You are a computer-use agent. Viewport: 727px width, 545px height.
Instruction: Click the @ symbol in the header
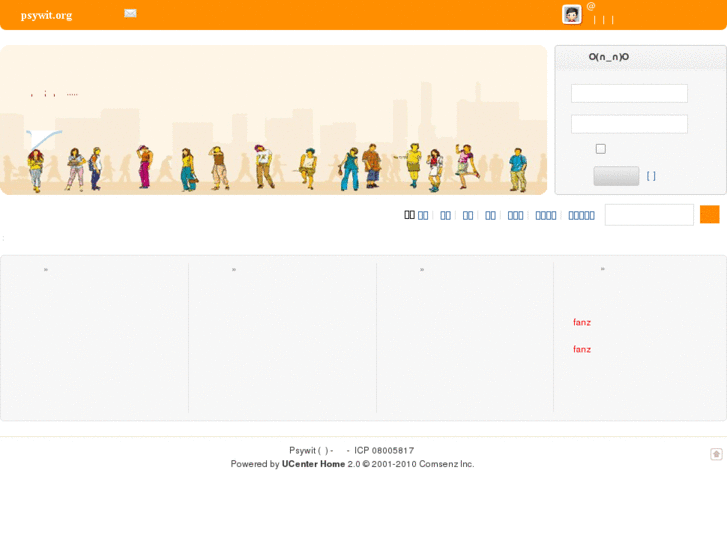[591, 6]
